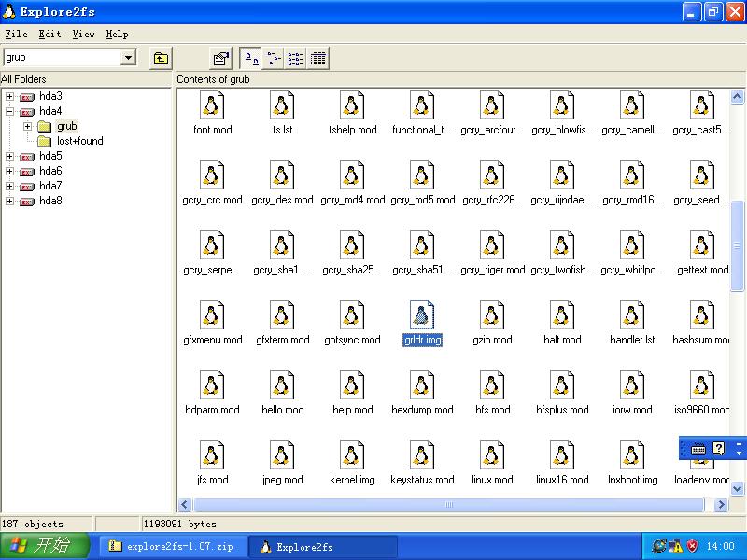
Task: Click the vertical scrollbar up arrow
Action: 737,97
